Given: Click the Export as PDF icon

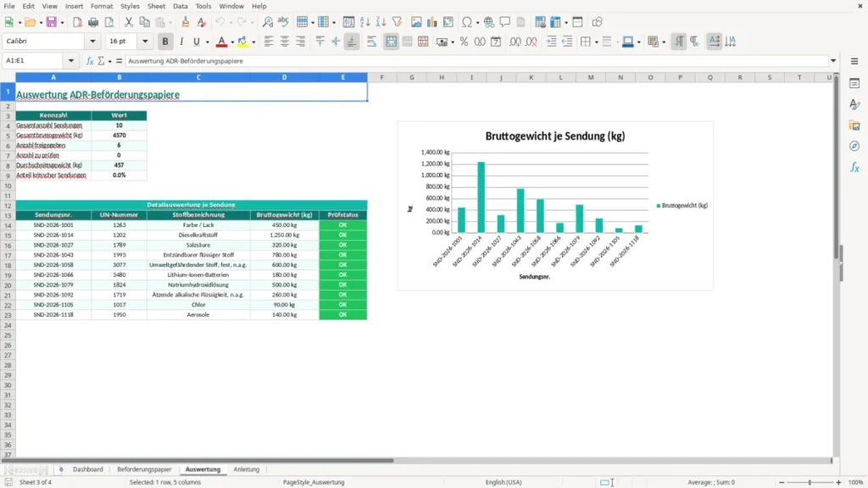Looking at the screenshot, I should (77, 22).
